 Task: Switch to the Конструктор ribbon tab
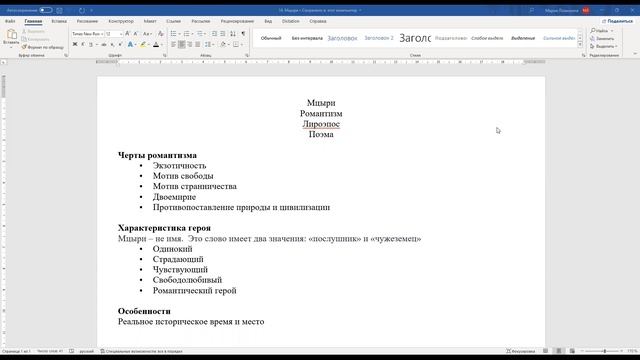(x=121, y=21)
